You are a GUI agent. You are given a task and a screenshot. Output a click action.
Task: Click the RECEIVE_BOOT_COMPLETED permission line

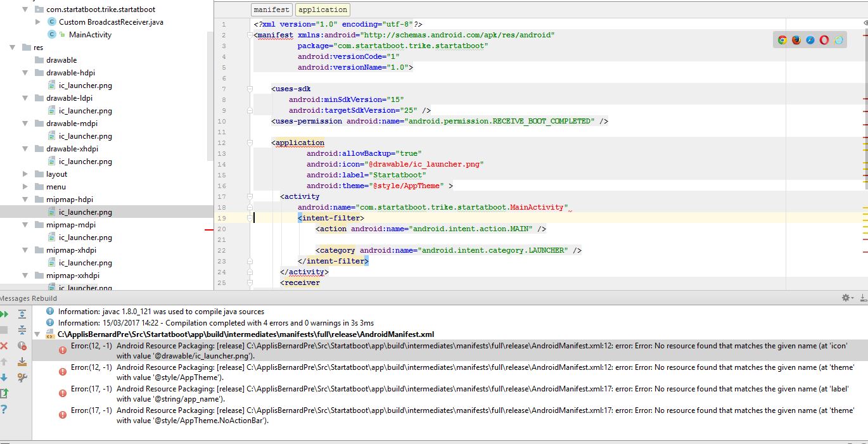pyautogui.click(x=440, y=121)
